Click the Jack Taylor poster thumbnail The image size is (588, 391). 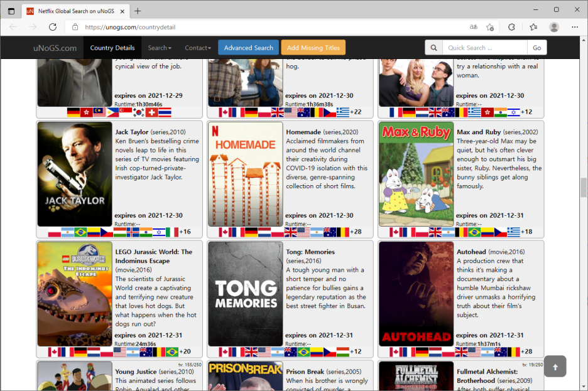coord(75,174)
